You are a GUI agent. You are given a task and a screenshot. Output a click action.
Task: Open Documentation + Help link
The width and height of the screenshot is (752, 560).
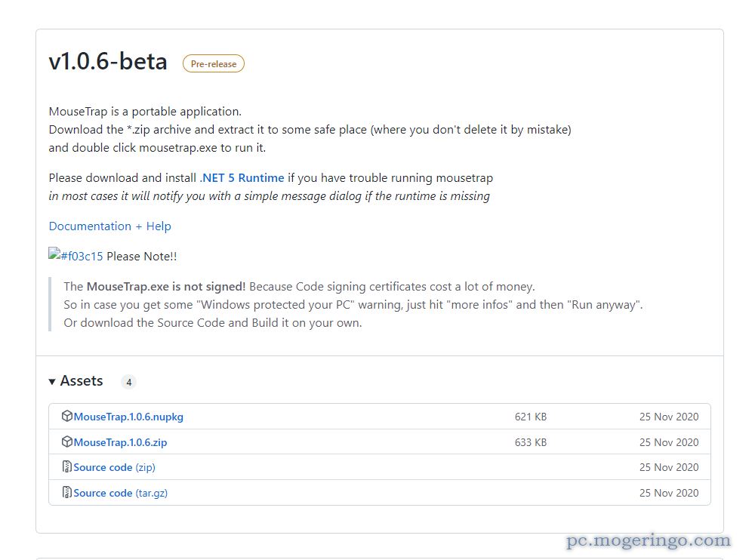[109, 226]
